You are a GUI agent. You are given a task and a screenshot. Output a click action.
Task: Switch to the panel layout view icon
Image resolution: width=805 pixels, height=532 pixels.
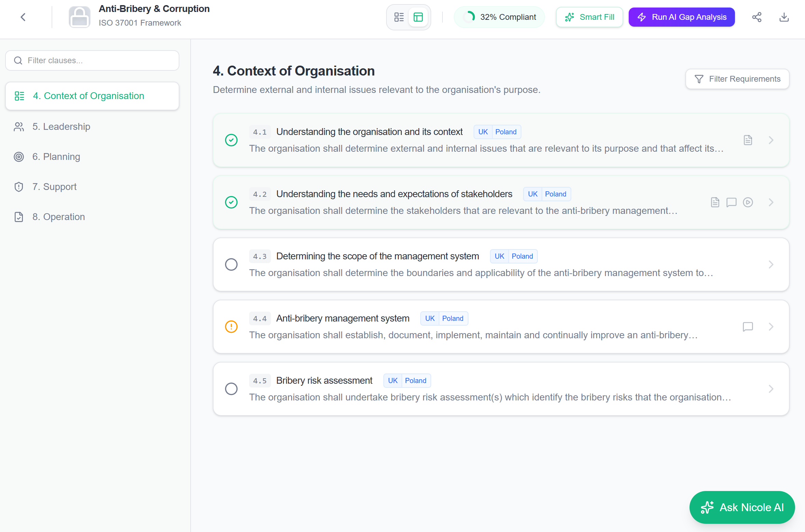[418, 17]
